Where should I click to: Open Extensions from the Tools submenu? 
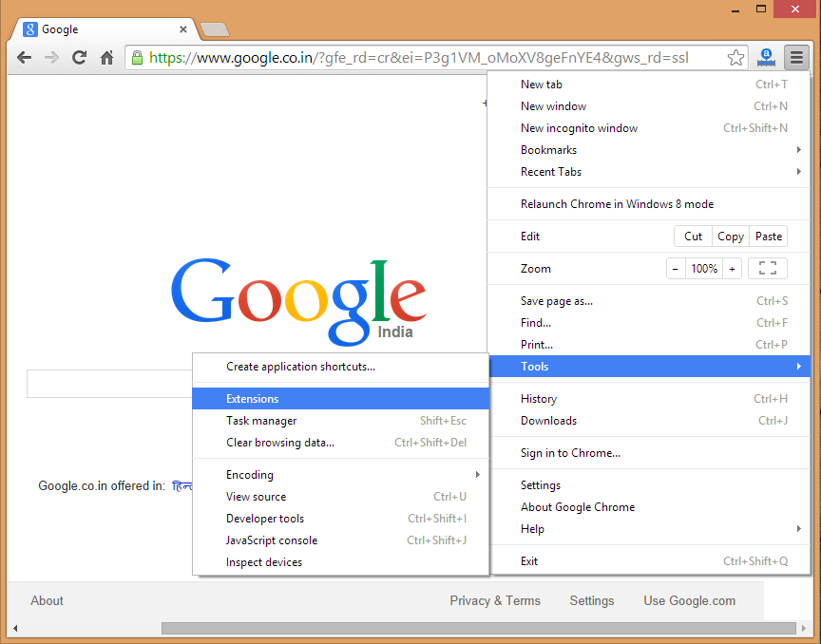click(341, 399)
